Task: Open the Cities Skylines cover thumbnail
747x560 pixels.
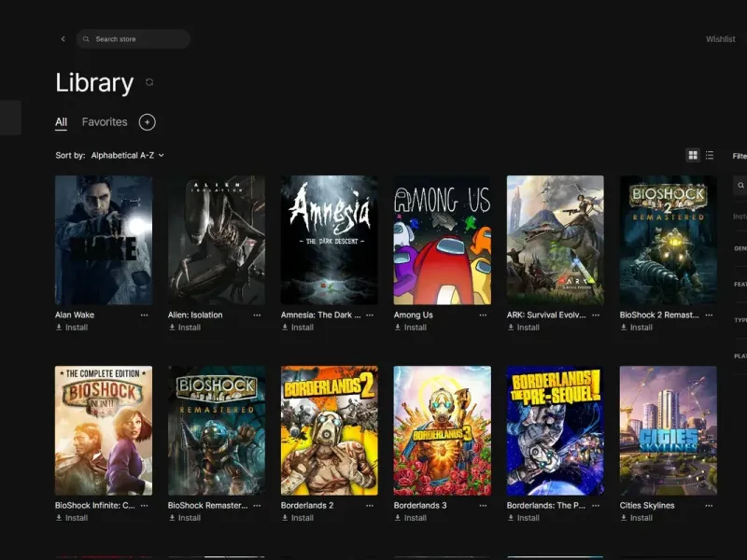Action: click(x=668, y=430)
